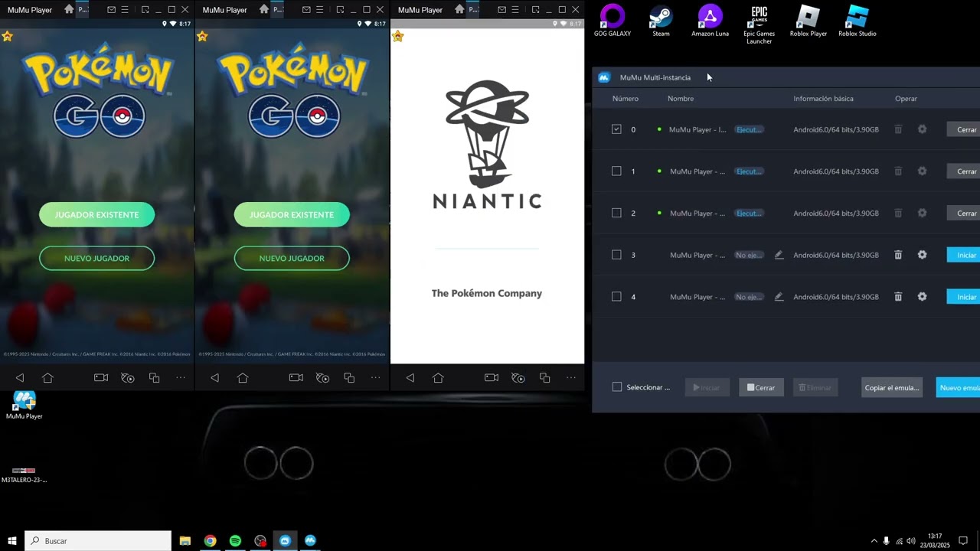This screenshot has height=551, width=980.
Task: Open hamburger menu in middle MuMu Player window
Action: 320,10
